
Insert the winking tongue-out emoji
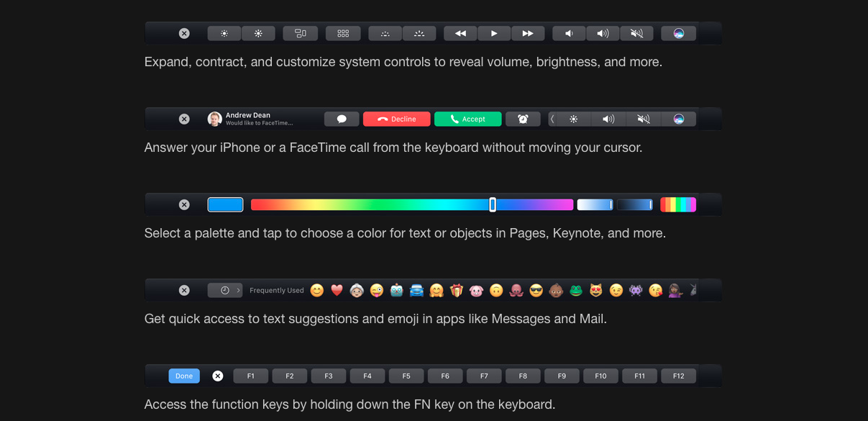[377, 290]
